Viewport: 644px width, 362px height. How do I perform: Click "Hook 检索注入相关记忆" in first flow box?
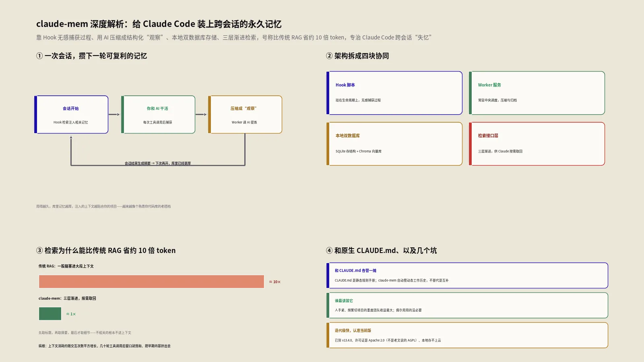pyautogui.click(x=71, y=122)
